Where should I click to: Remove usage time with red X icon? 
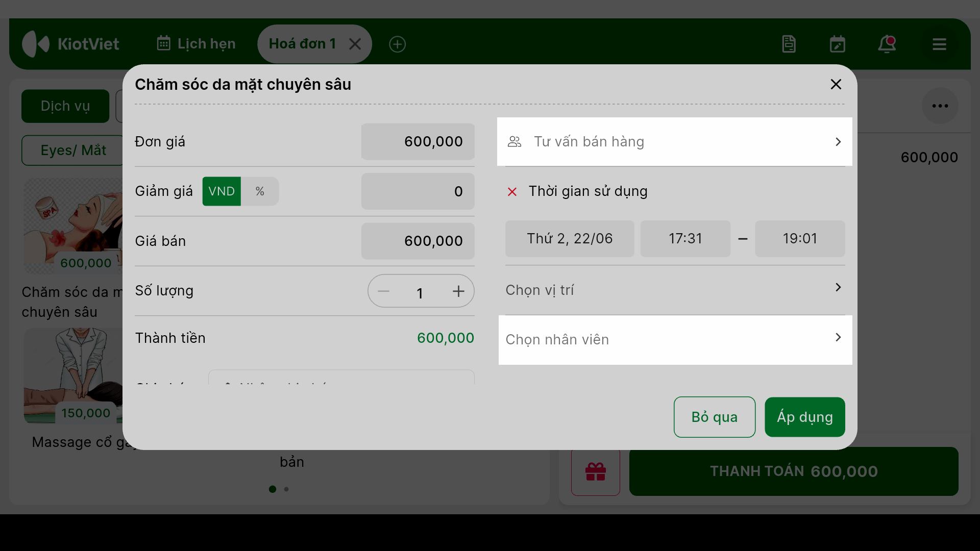coord(512,192)
